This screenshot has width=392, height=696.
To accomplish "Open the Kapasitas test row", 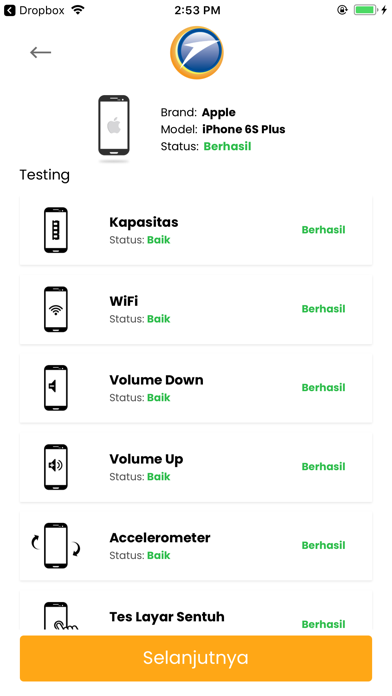I will (196, 230).
